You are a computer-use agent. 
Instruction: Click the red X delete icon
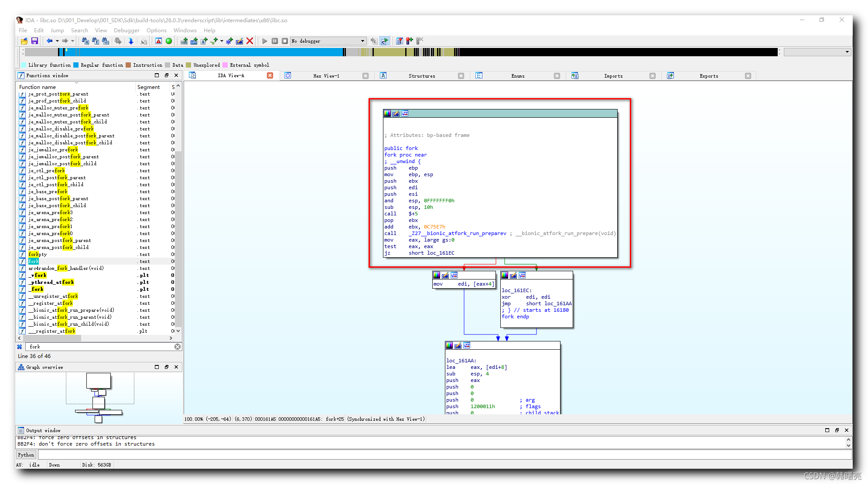250,41
